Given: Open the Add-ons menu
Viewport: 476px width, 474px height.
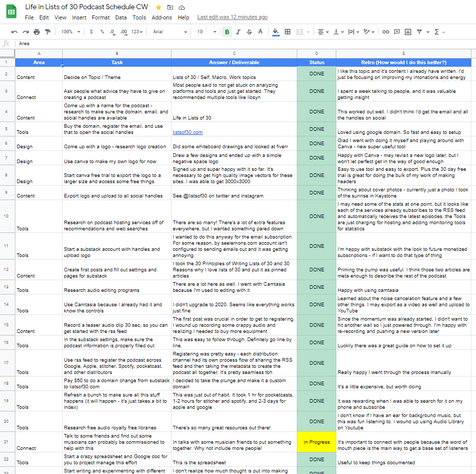Looking at the screenshot, I should (x=162, y=17).
